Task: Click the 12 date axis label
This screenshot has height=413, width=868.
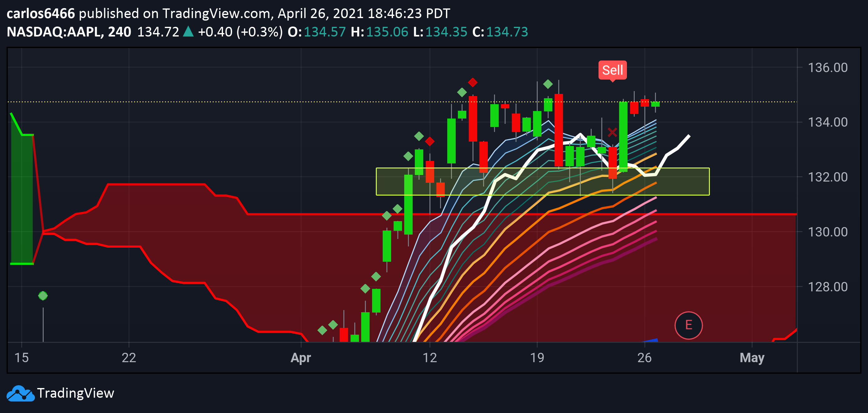Action: tap(429, 358)
